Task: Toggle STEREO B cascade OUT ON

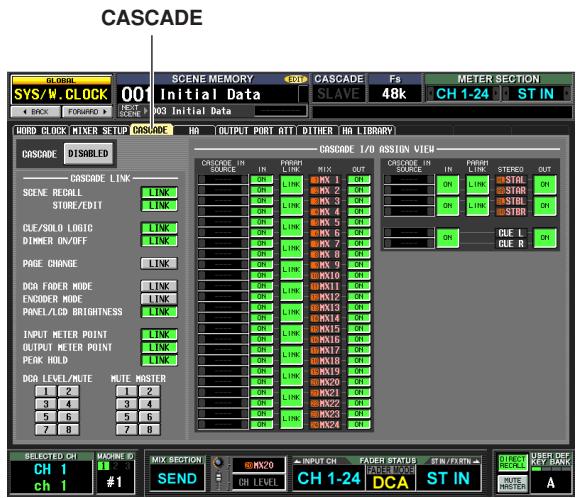Action: coord(545,206)
